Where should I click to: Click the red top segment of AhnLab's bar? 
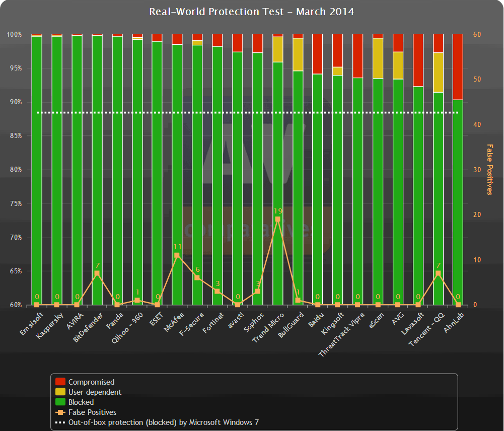click(x=459, y=65)
